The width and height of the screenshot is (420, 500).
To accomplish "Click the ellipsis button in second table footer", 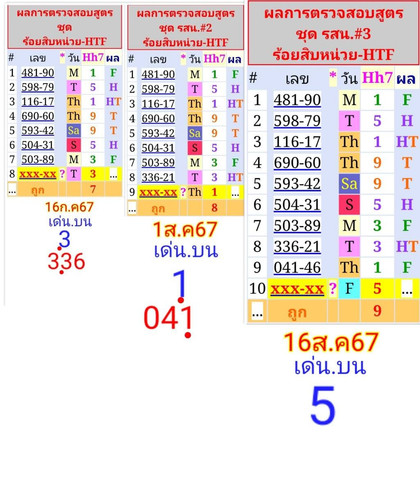I will pos(132,208).
